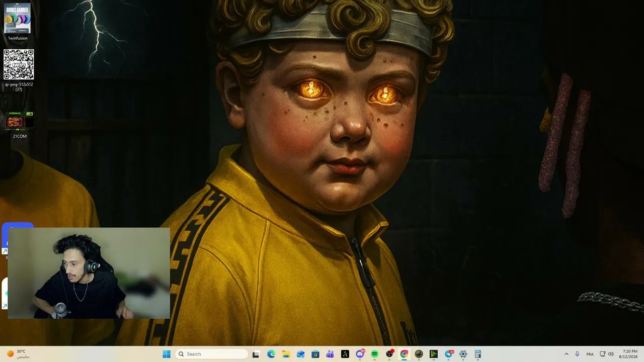Viewport: 644px width, 362px height.
Task: Open the 1winfusion desktop file
Action: (18, 22)
